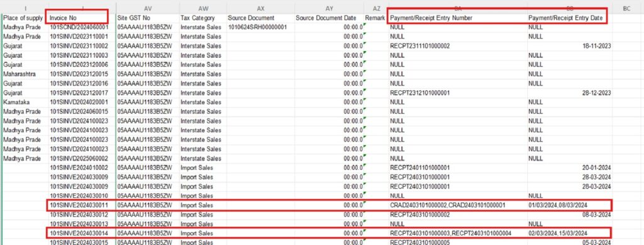This screenshot has width=644, height=245.
Task: Select invoice cell 101SINVE2024030012
Action: (82, 215)
